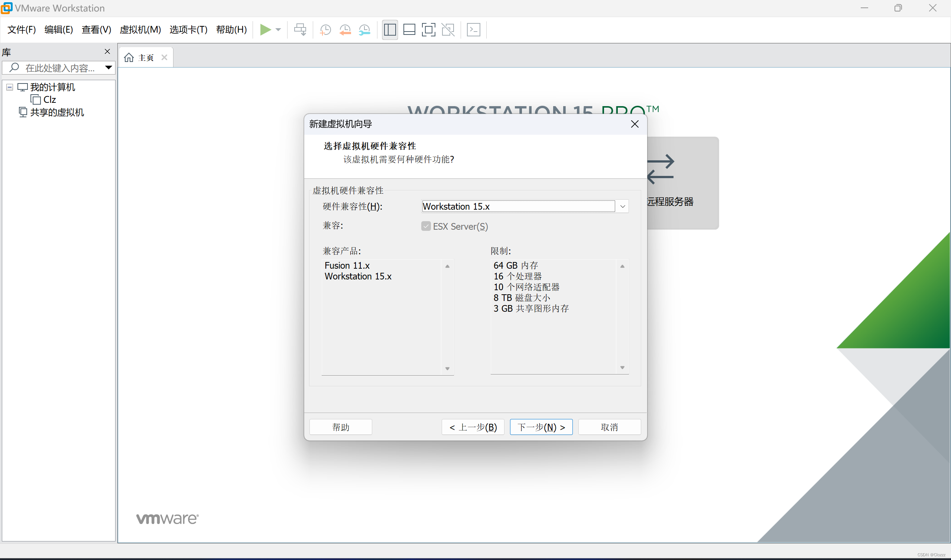The height and width of the screenshot is (560, 951).
Task: Open the Snapshot Manager
Action: point(364,29)
